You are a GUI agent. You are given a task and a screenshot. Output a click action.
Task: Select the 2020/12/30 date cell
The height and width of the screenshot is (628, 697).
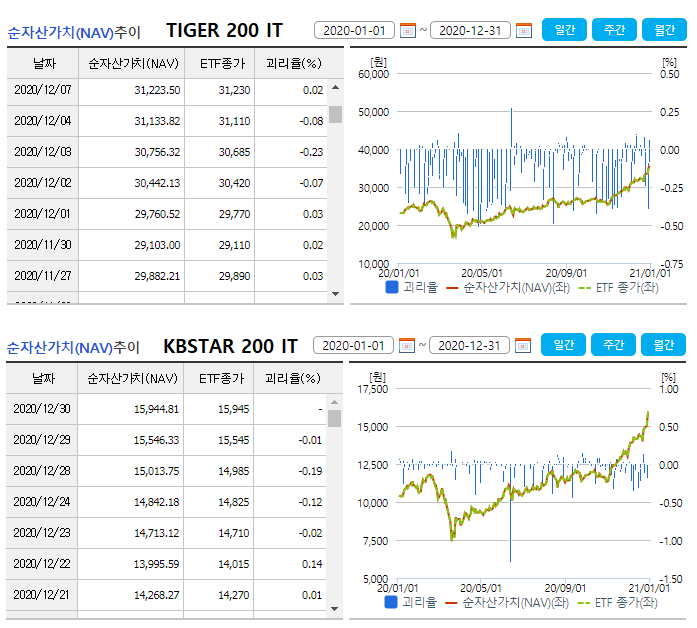pyautogui.click(x=42, y=409)
